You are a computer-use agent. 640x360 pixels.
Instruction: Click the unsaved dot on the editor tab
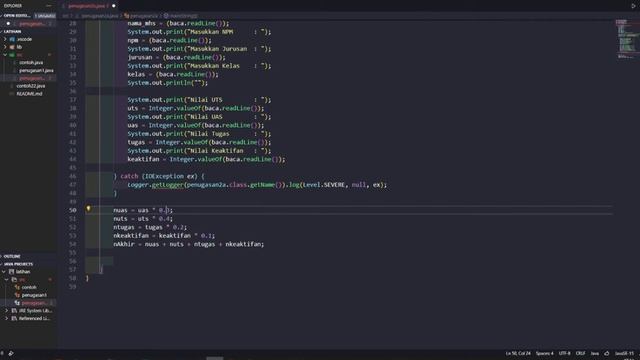113,6
